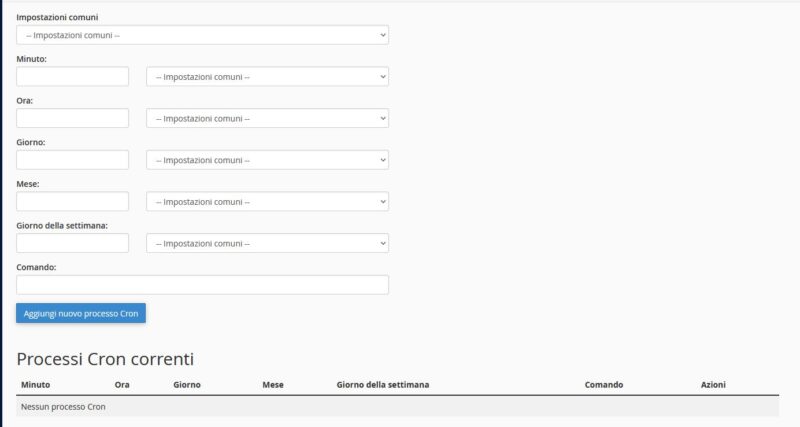
Task: Click the Giorno: field label
Action: 31,142
